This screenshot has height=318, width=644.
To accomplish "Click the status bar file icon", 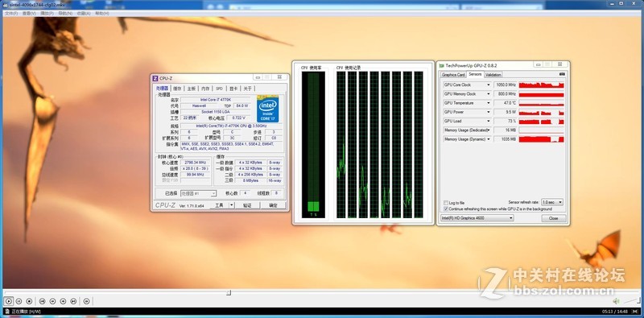I will click(7, 312).
